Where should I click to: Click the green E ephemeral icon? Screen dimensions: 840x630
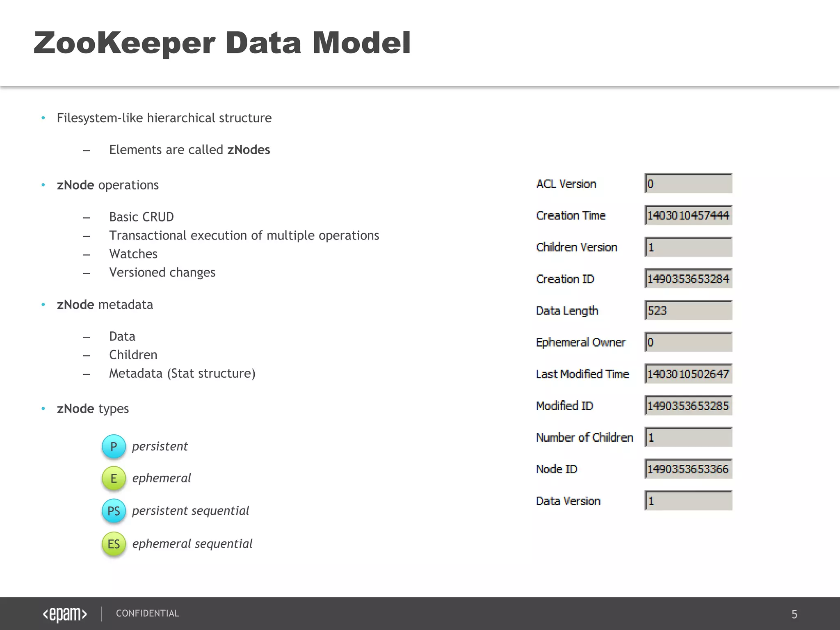[x=114, y=478]
